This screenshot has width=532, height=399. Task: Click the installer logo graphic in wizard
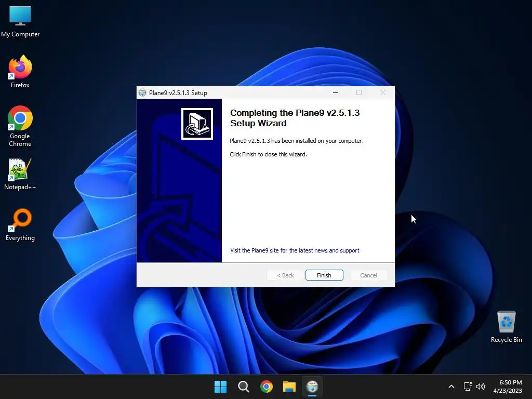(197, 124)
